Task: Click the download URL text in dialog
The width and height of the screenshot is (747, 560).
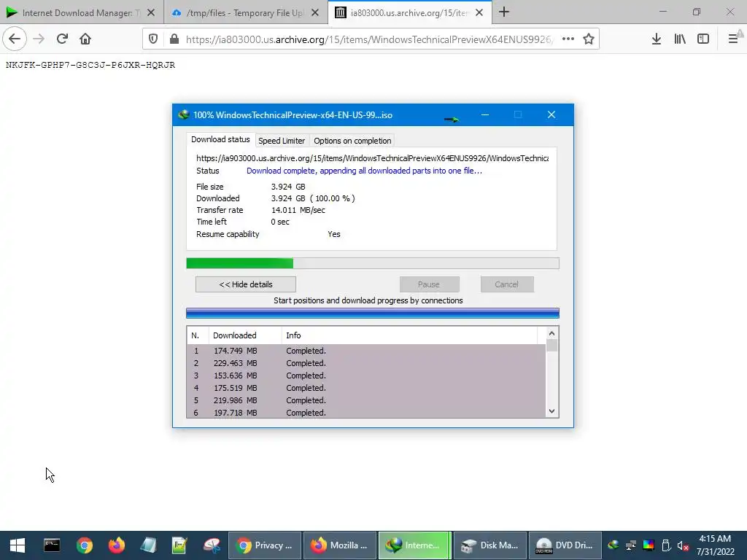Action: [x=373, y=158]
